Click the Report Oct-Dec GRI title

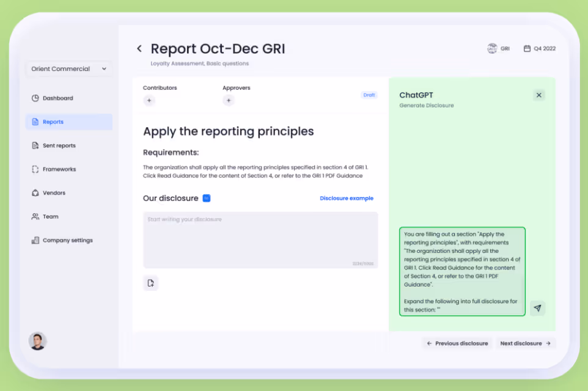pos(218,49)
